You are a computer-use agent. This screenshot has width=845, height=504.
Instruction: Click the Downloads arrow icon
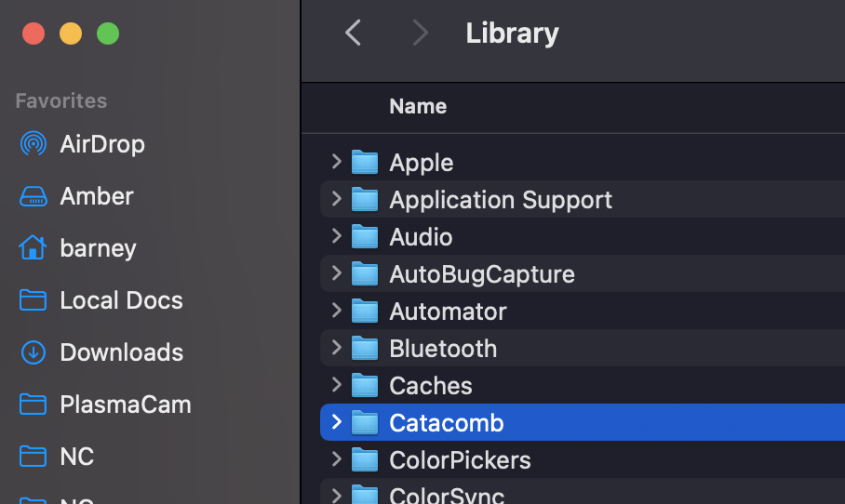coord(34,352)
